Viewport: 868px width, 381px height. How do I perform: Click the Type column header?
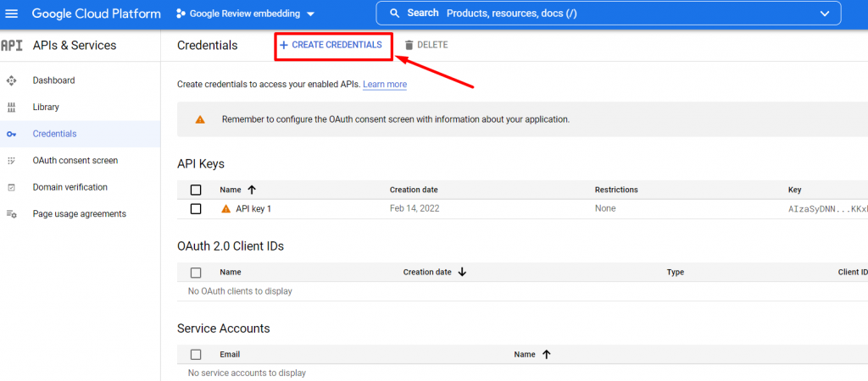click(x=676, y=272)
